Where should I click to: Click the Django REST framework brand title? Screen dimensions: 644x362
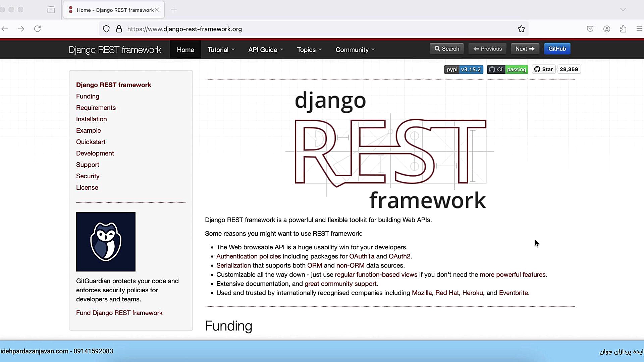[x=115, y=50]
